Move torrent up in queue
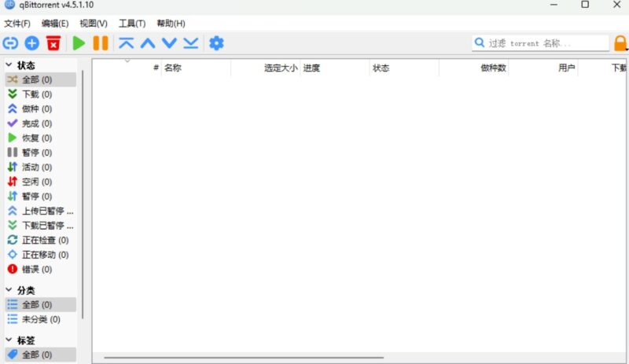The image size is (629, 364). tap(148, 43)
